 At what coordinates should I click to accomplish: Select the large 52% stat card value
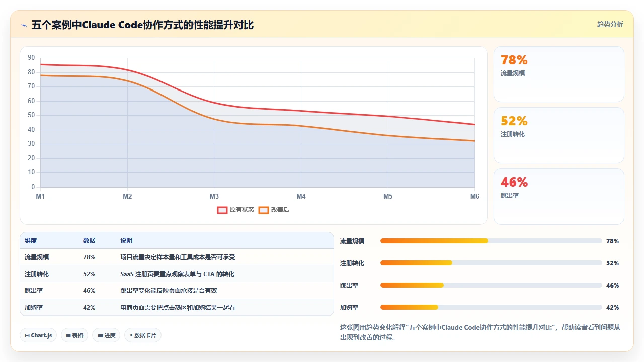click(514, 121)
